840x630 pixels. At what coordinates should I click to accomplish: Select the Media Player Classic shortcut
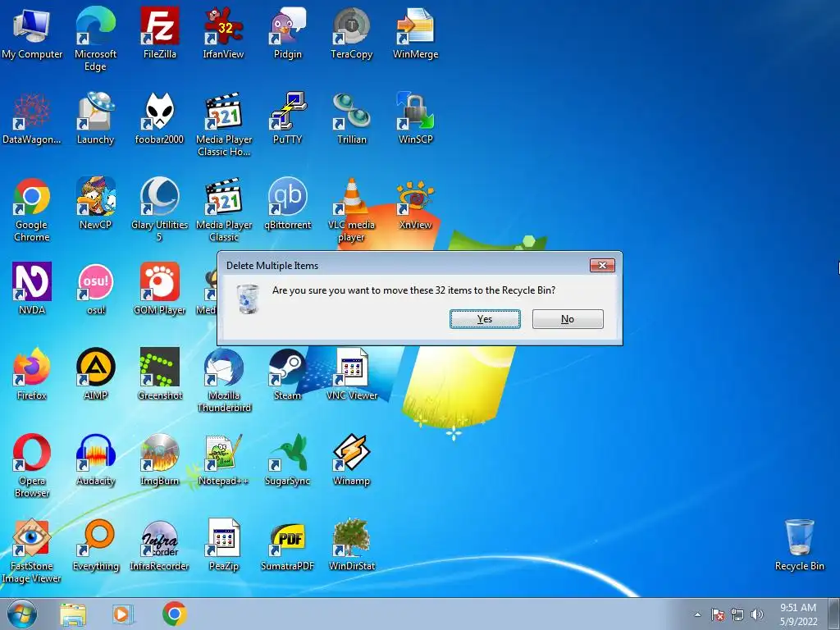(x=223, y=210)
